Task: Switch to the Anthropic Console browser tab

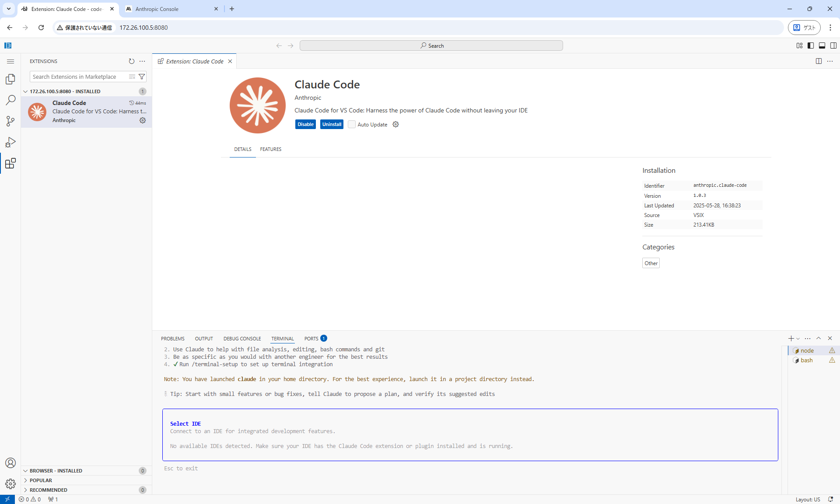Action: 171,9
